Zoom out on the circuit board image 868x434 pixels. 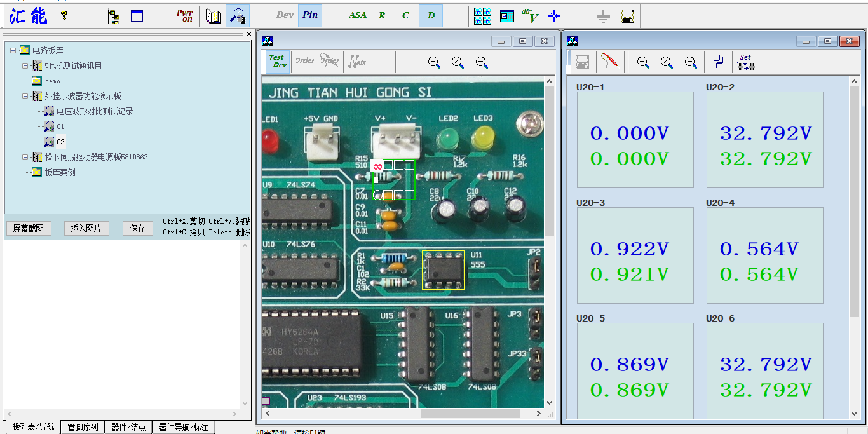click(482, 62)
